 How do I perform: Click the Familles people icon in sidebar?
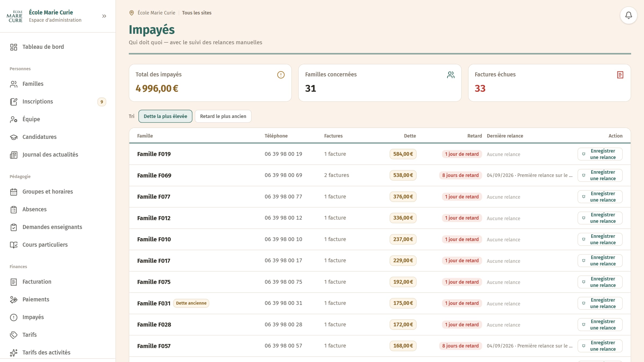[x=14, y=84]
